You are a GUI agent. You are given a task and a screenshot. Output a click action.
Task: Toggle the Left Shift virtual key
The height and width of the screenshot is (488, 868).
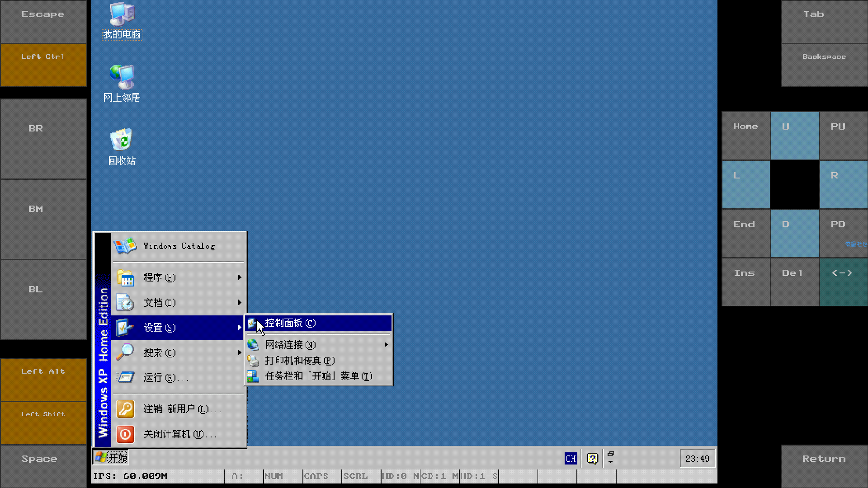[x=43, y=423]
